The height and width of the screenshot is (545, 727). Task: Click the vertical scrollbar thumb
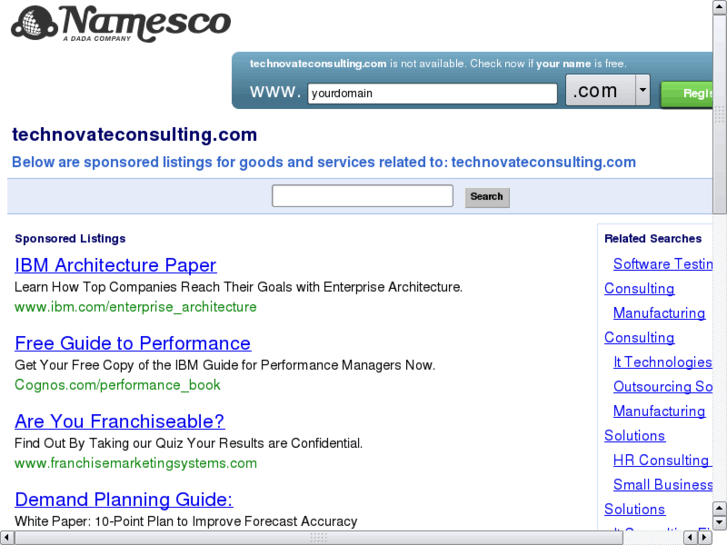tap(720, 114)
